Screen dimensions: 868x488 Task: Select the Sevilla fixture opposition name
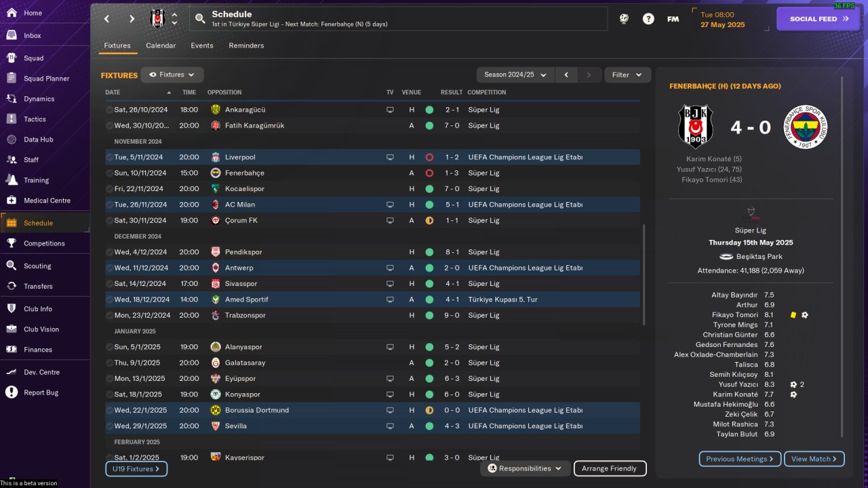pyautogui.click(x=236, y=426)
